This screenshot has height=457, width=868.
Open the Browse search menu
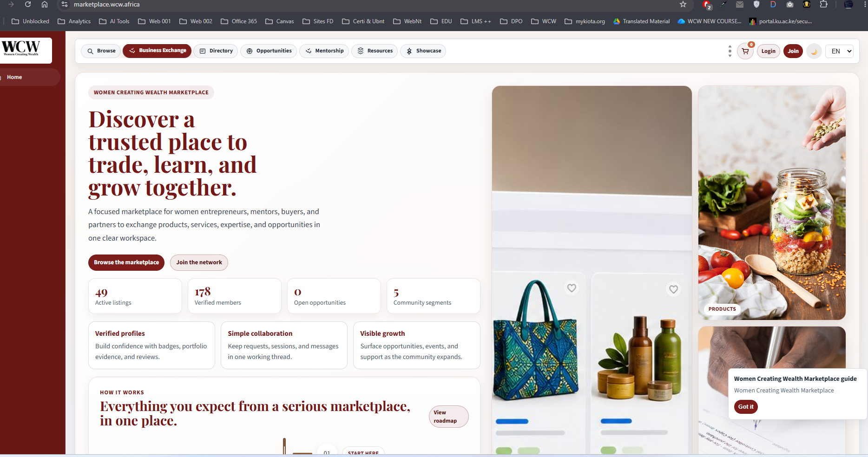101,51
